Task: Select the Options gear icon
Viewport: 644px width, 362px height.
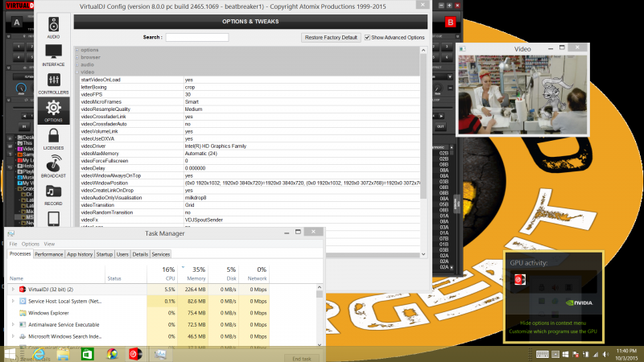Action: pos(53,111)
